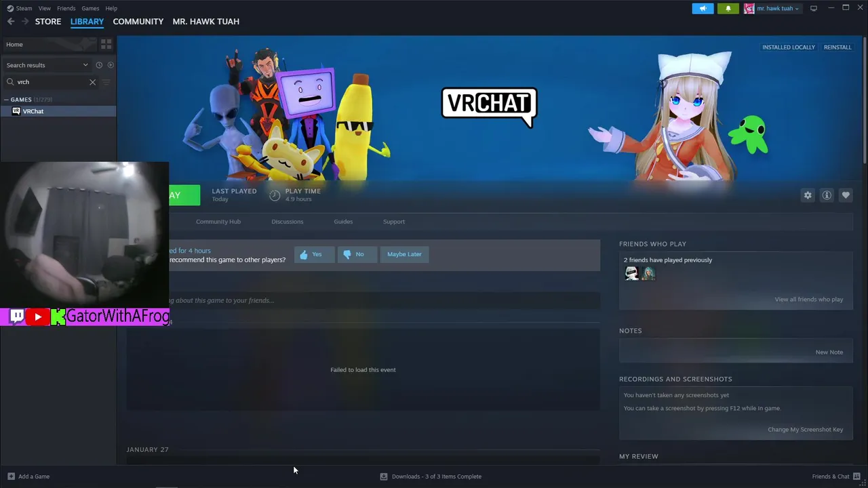
Task: Open the green notifications bell
Action: [728, 8]
